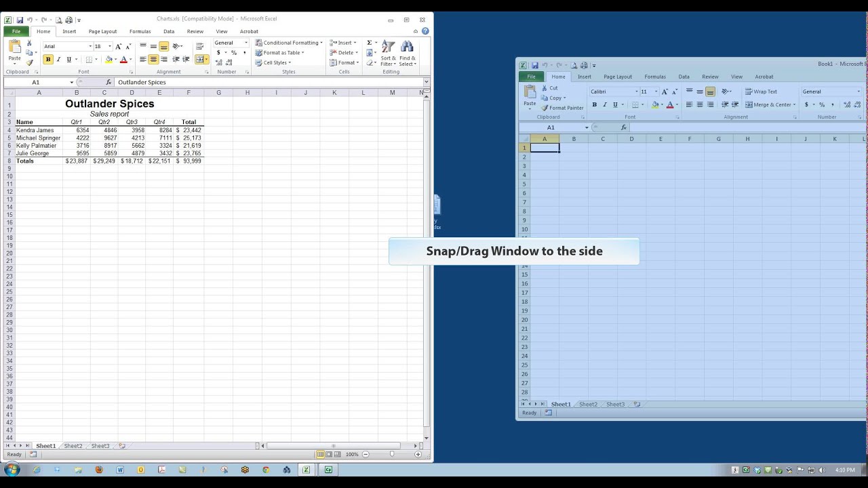
Task: Open Firefox from taskbar
Action: tap(99, 469)
